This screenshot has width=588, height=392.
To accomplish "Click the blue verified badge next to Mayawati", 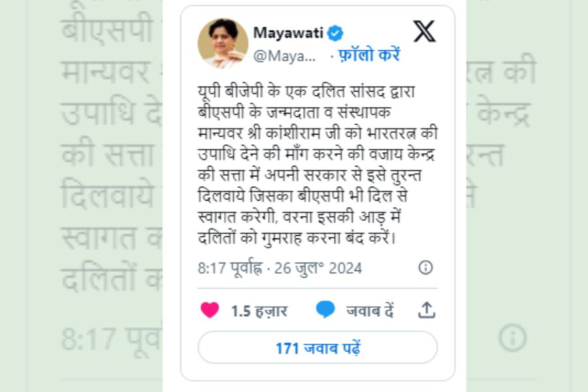I will click(335, 33).
